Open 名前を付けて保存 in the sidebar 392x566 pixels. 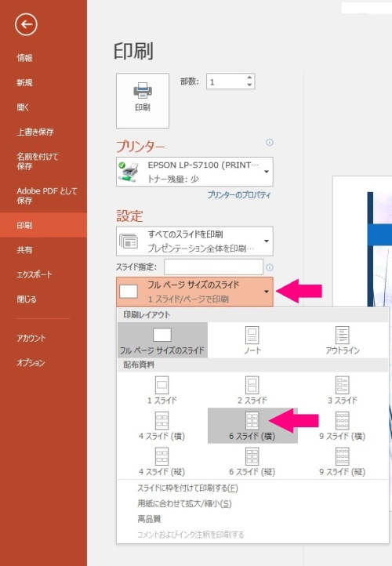click(x=37, y=161)
